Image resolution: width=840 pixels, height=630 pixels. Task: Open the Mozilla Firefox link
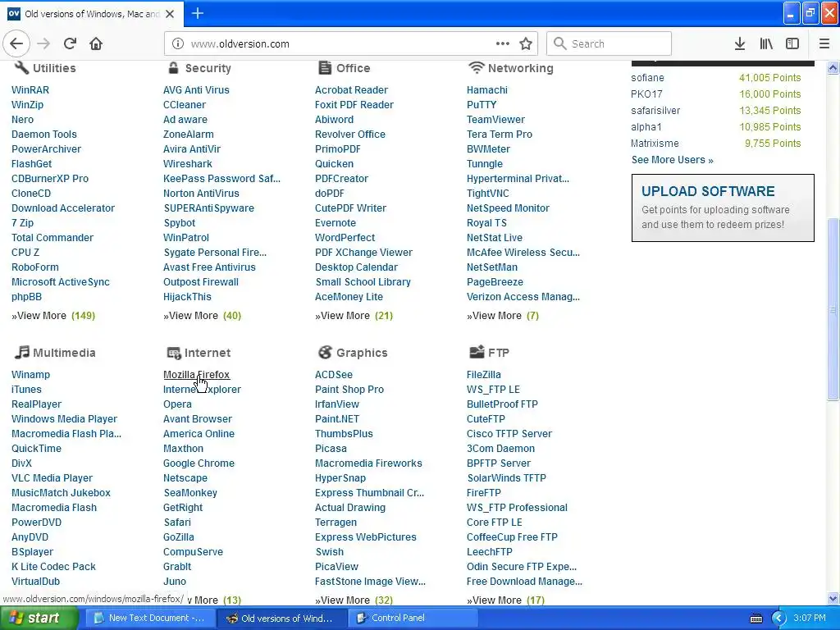tap(196, 374)
